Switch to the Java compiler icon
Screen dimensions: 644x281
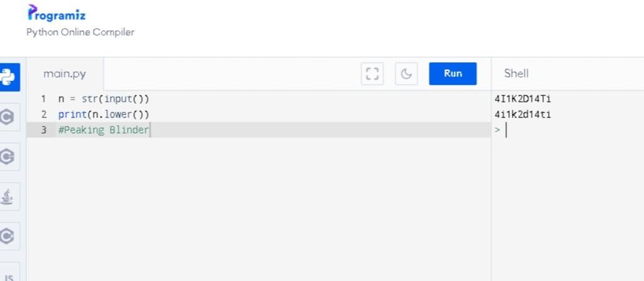pos(8,197)
